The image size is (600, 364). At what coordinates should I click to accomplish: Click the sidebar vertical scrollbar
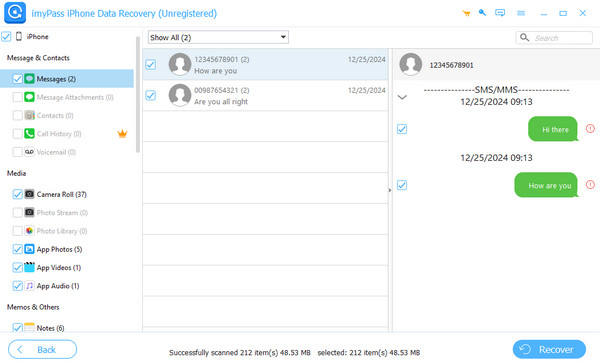coord(138,95)
